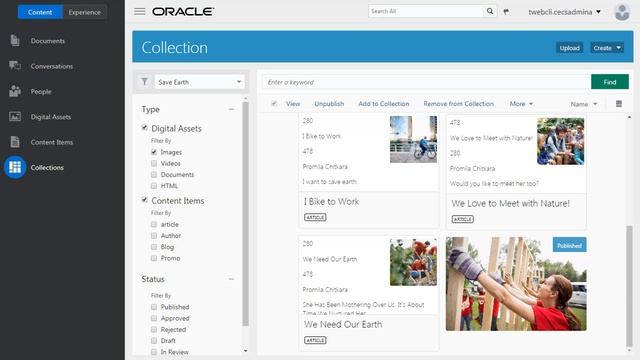Collapse the Type filter section
Screen dimensions: 640x360
(231, 109)
